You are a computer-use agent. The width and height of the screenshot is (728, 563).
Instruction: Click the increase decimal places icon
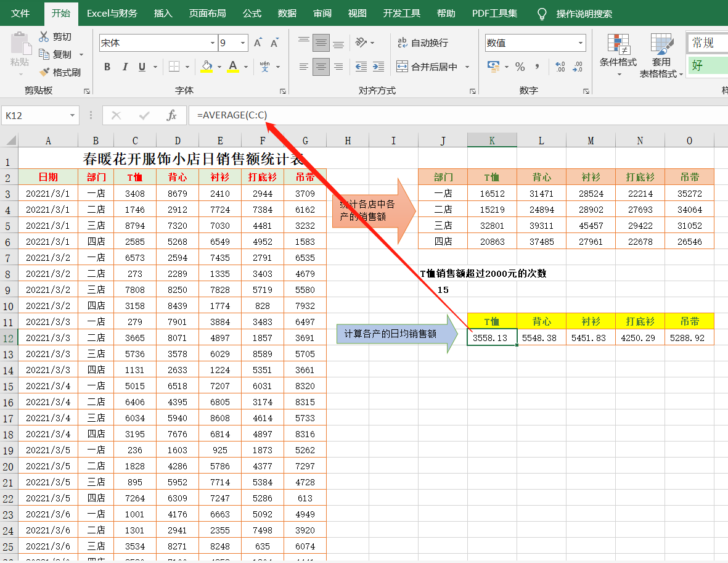560,67
